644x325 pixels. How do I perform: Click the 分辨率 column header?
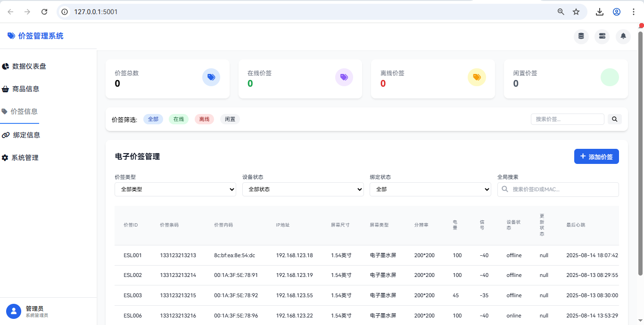(421, 225)
